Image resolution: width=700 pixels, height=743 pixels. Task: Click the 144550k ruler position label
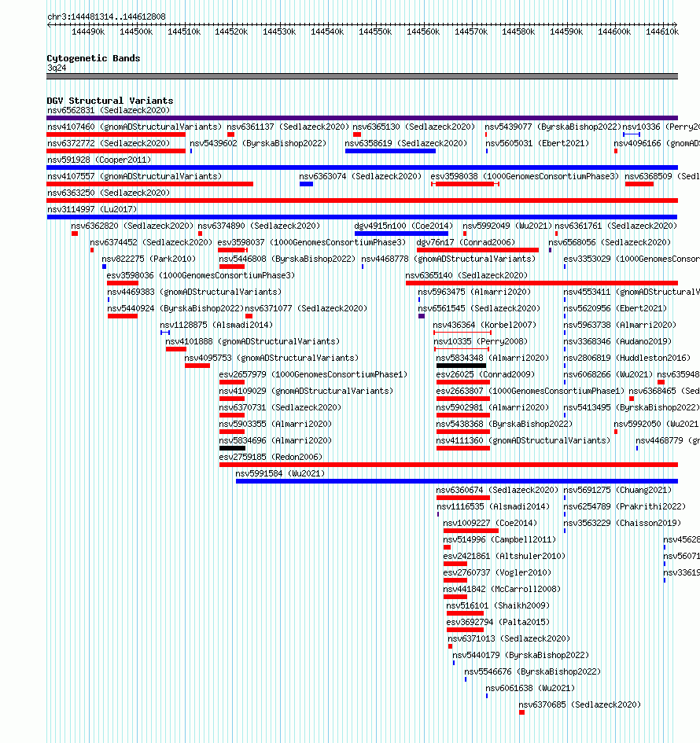pos(375,31)
